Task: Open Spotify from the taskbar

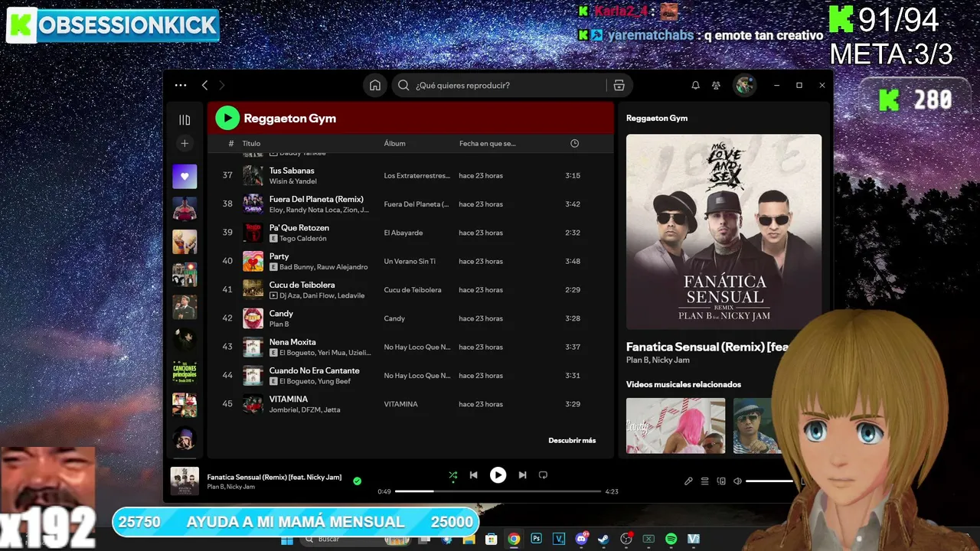Action: pos(671,540)
